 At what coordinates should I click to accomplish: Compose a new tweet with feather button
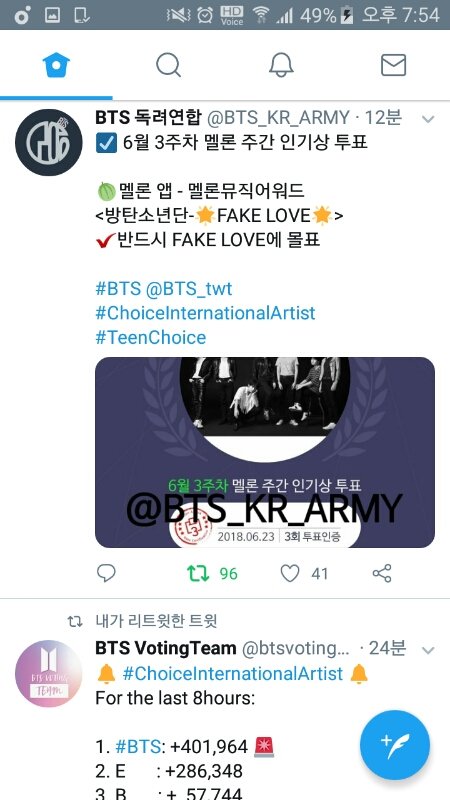(x=395, y=745)
